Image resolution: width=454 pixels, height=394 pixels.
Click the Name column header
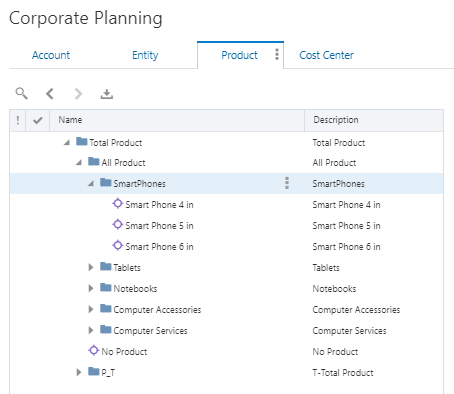click(x=177, y=120)
